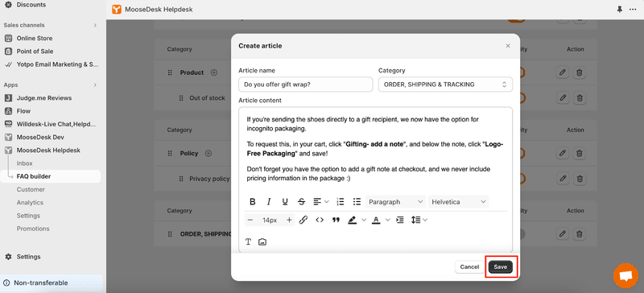
Task: Delete the Out of stock article
Action: click(579, 98)
